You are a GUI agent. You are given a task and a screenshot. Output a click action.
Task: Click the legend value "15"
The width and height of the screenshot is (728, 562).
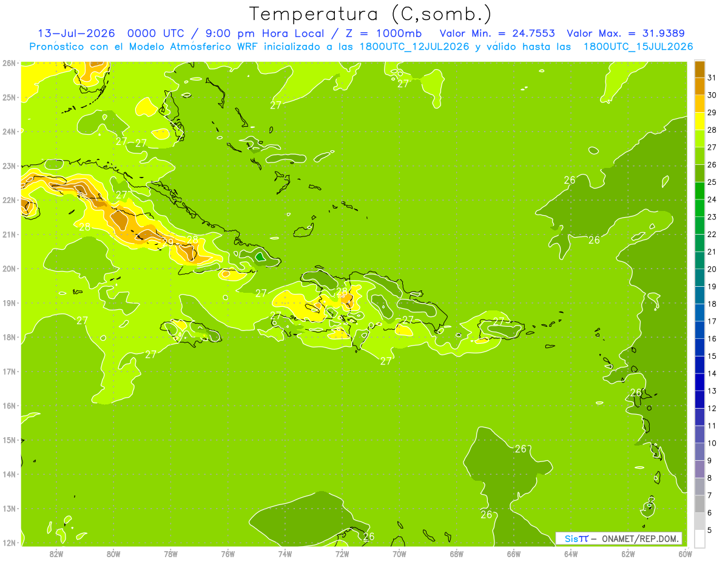coord(712,356)
